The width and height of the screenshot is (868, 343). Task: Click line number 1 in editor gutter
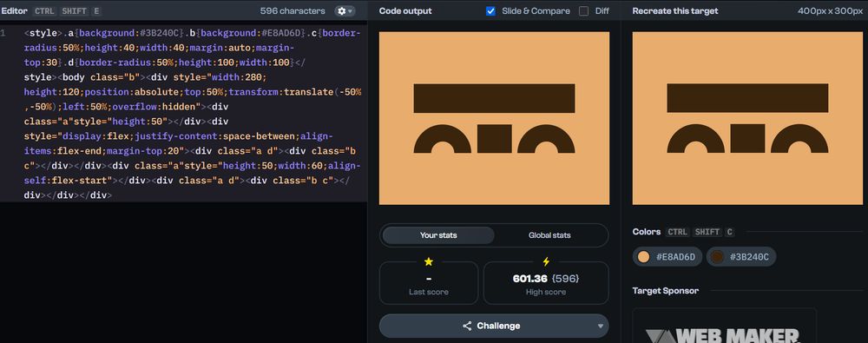(x=3, y=33)
